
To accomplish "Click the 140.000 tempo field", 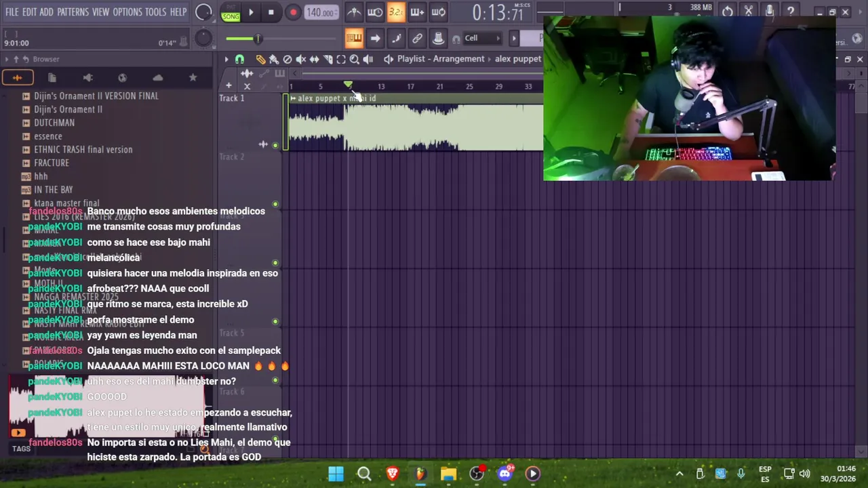I will [x=320, y=12].
